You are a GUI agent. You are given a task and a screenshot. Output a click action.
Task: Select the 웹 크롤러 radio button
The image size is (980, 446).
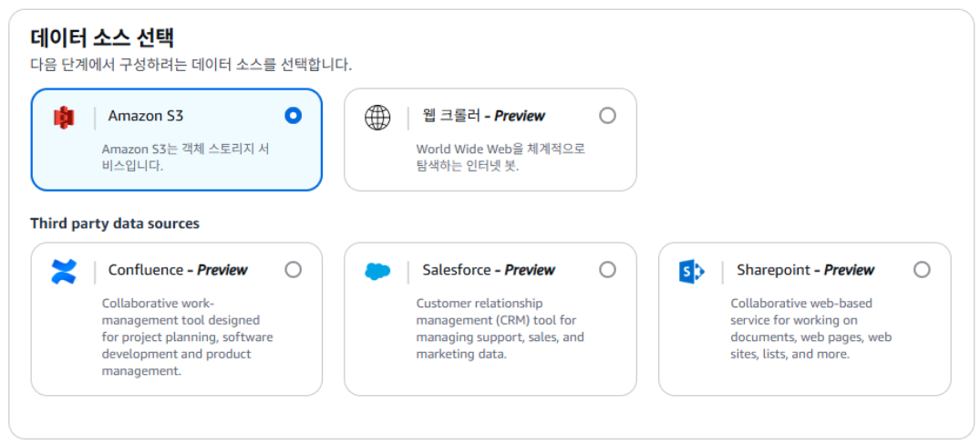(607, 116)
